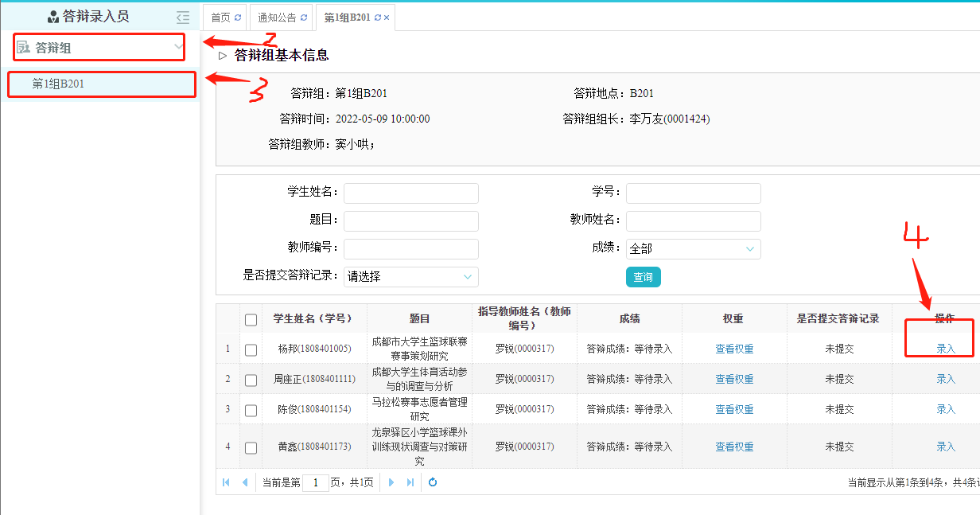The width and height of the screenshot is (980, 515).
Task: Collapse the left sidebar menu icon
Action: 183,17
